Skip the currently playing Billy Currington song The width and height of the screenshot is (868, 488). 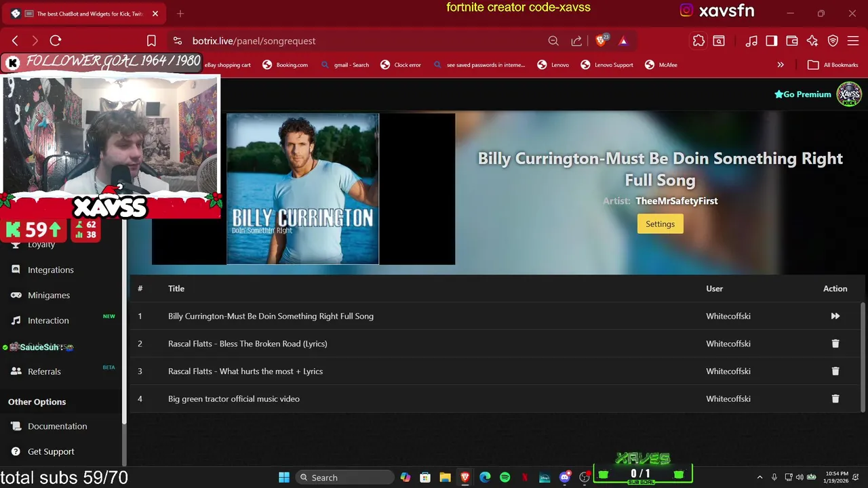coord(835,316)
